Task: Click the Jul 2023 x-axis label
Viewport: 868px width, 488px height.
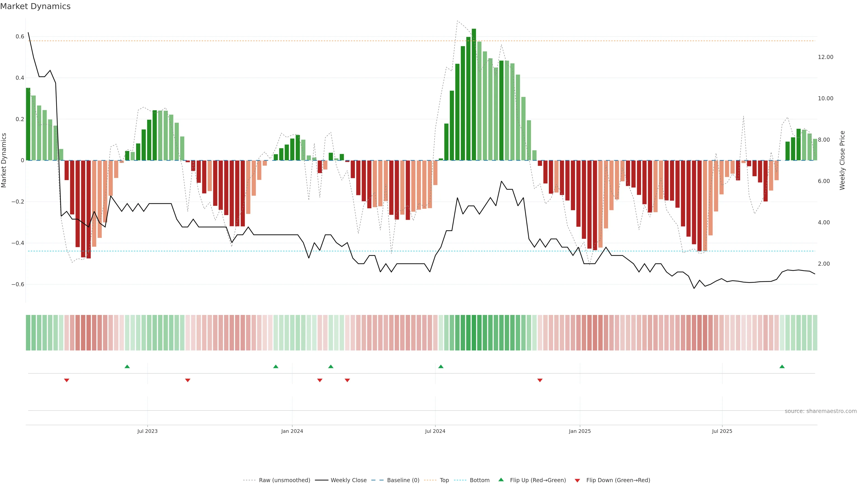Action: [147, 431]
